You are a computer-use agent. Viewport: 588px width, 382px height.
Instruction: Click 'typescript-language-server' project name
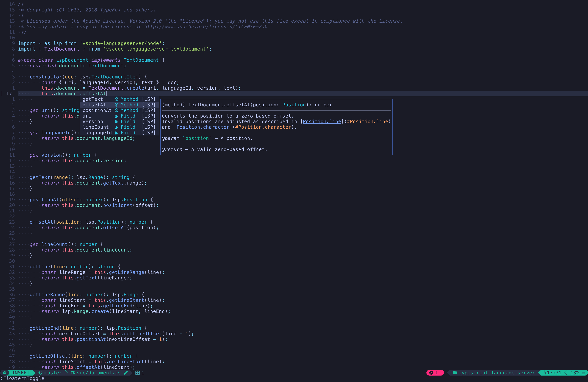click(497, 373)
